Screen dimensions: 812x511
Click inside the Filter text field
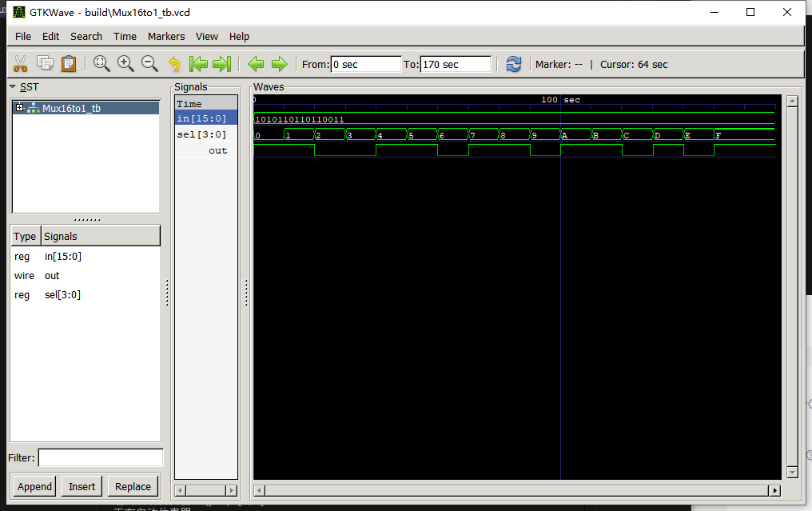[100, 457]
